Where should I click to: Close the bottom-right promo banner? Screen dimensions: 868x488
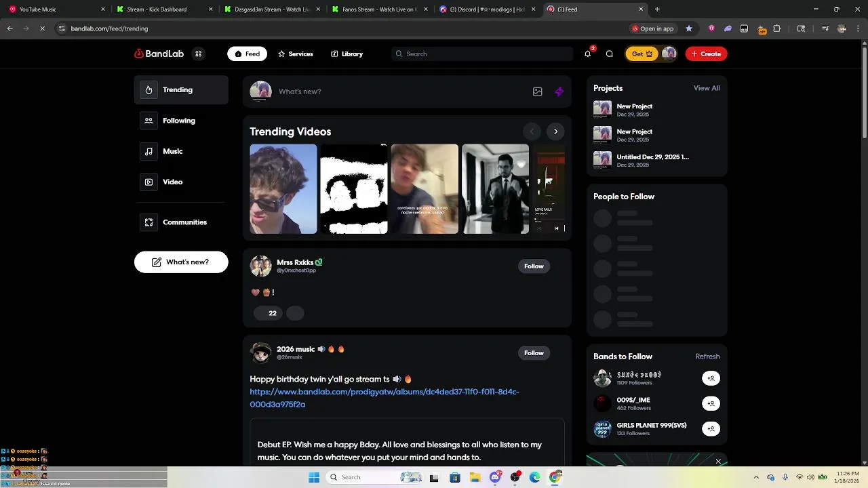click(718, 462)
